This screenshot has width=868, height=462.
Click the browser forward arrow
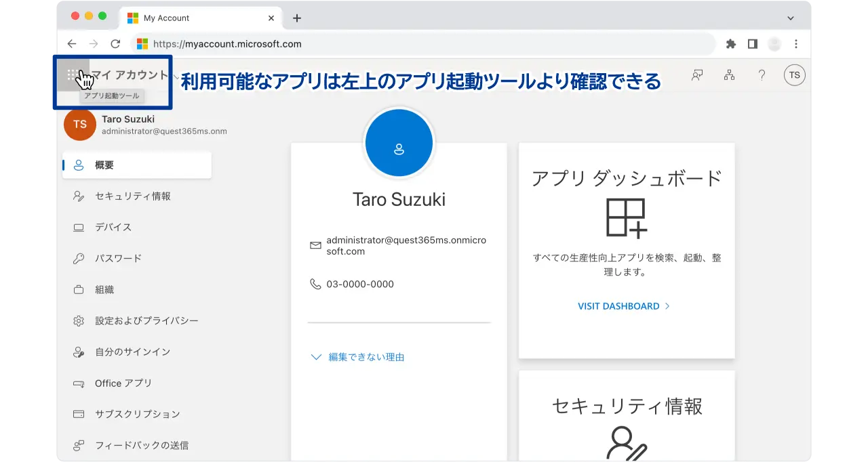pyautogui.click(x=94, y=44)
